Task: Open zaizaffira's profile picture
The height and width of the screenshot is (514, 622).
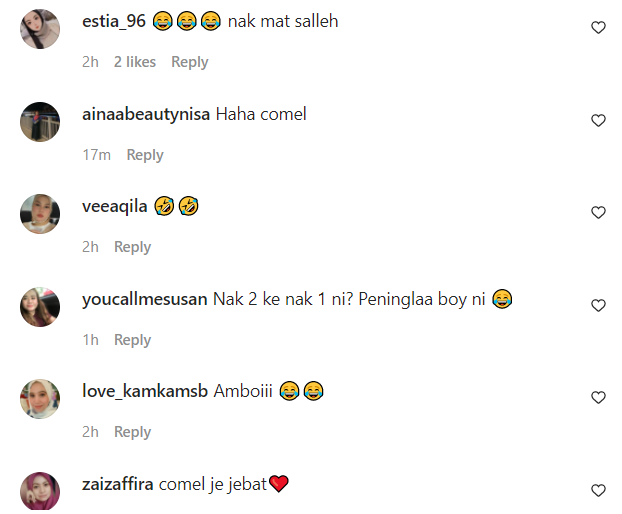Action: pos(40,491)
